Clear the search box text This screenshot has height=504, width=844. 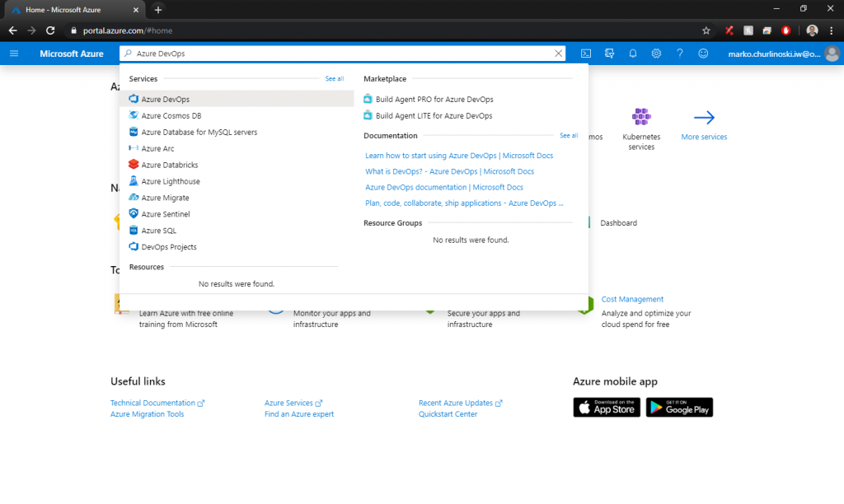point(558,54)
